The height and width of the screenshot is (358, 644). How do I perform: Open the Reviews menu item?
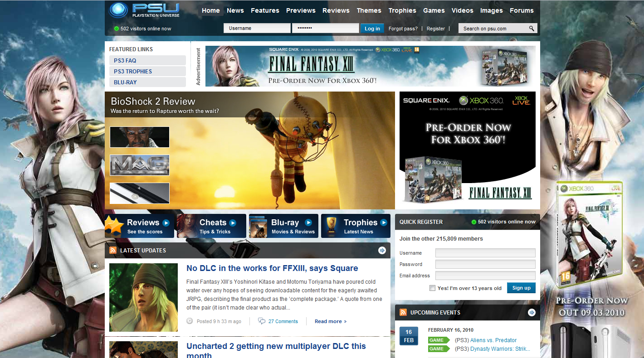336,10
